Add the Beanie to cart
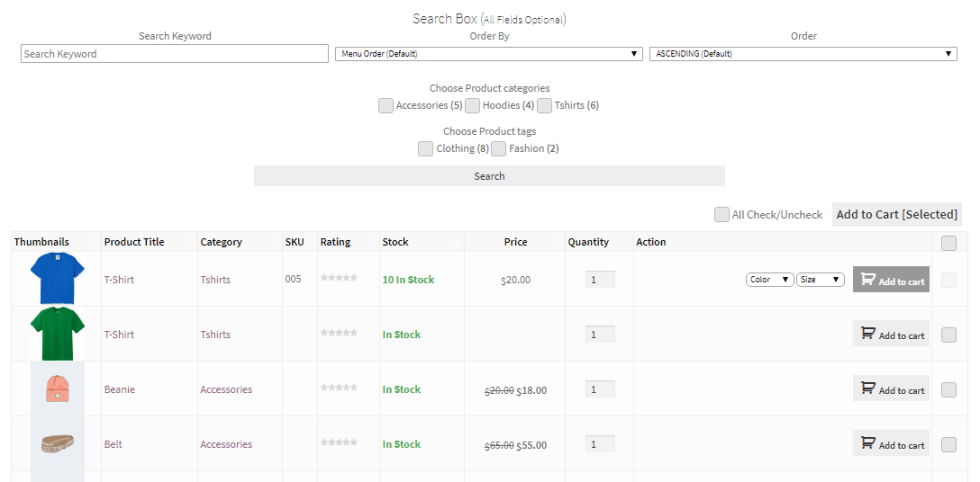Screen dimensions: 980x482 [x=891, y=389]
